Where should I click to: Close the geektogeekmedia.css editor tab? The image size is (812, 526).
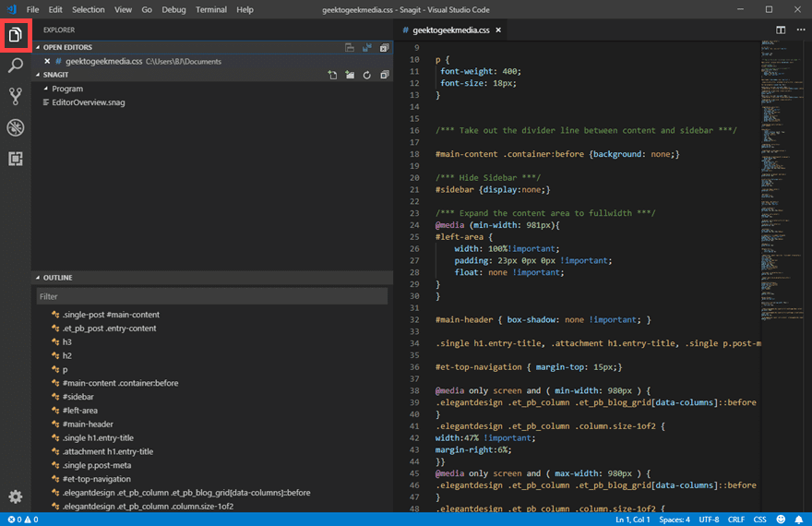[x=498, y=30]
